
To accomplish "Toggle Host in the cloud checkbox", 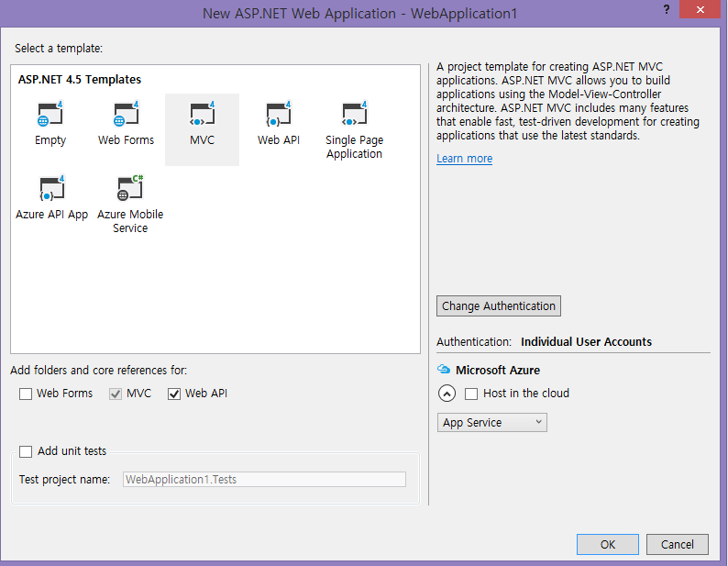I will pos(471,394).
